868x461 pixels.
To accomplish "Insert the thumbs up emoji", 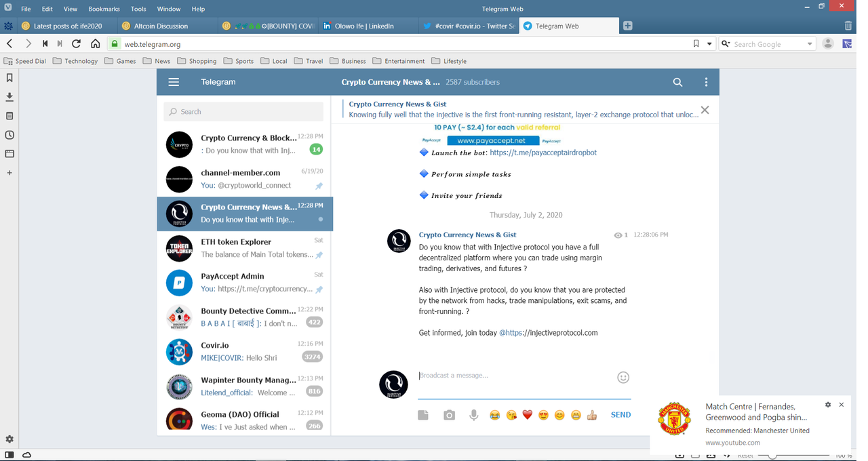I will pyautogui.click(x=592, y=415).
